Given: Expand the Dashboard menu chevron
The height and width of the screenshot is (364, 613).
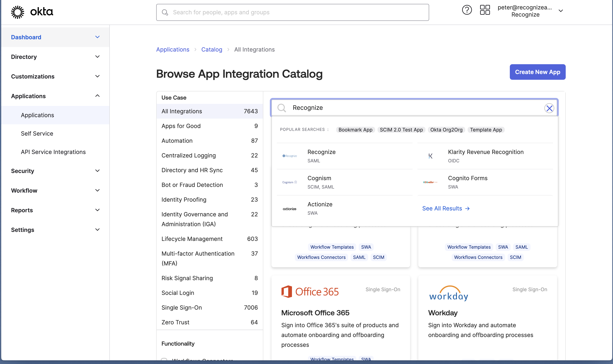Looking at the screenshot, I should click(x=97, y=37).
